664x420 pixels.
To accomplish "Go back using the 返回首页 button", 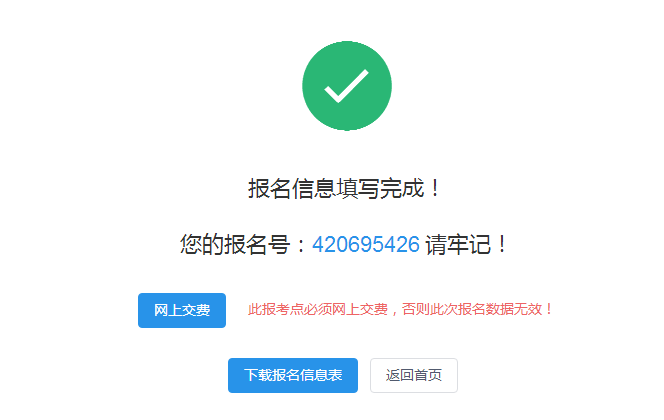I will (x=414, y=375).
